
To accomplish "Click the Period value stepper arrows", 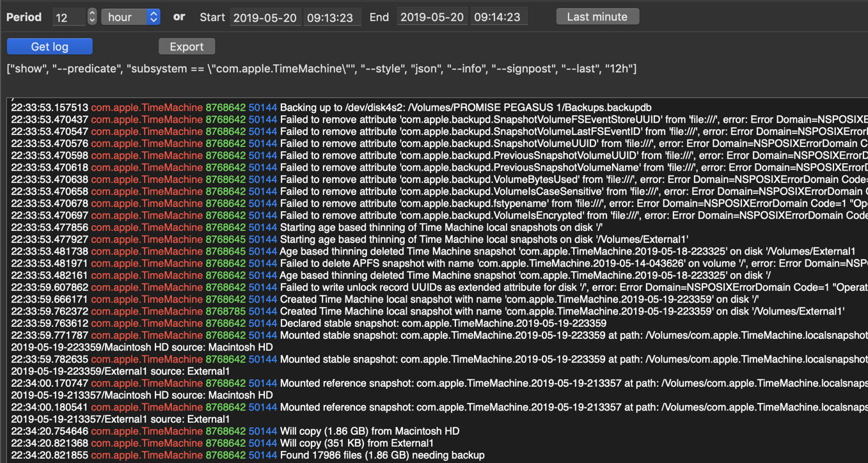I will (x=92, y=17).
